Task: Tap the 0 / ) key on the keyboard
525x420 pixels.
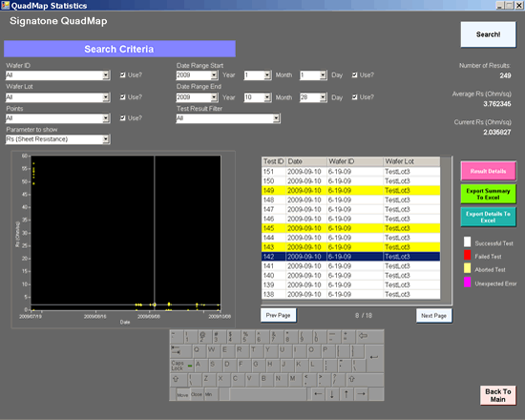Action: click(320, 336)
